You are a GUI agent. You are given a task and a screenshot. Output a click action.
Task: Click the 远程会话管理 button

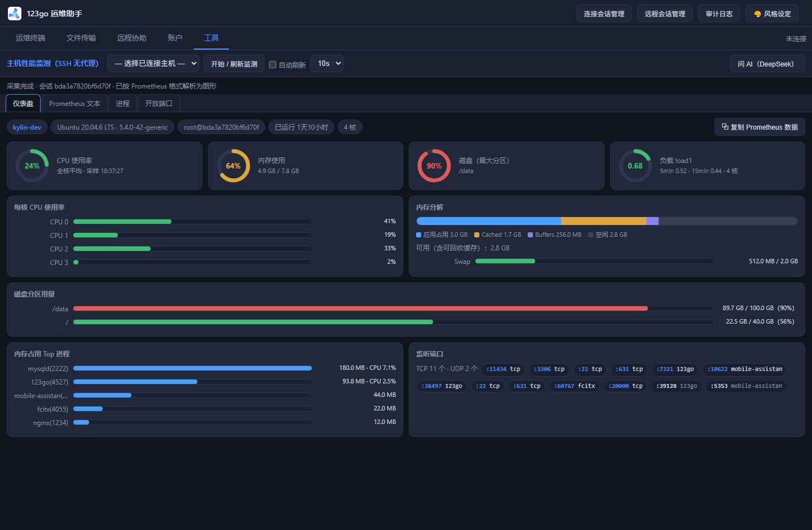665,14
